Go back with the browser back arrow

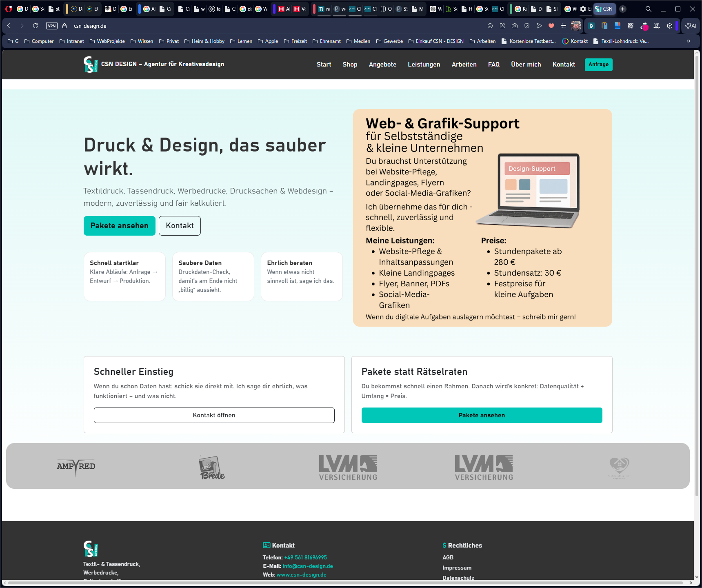click(x=9, y=26)
